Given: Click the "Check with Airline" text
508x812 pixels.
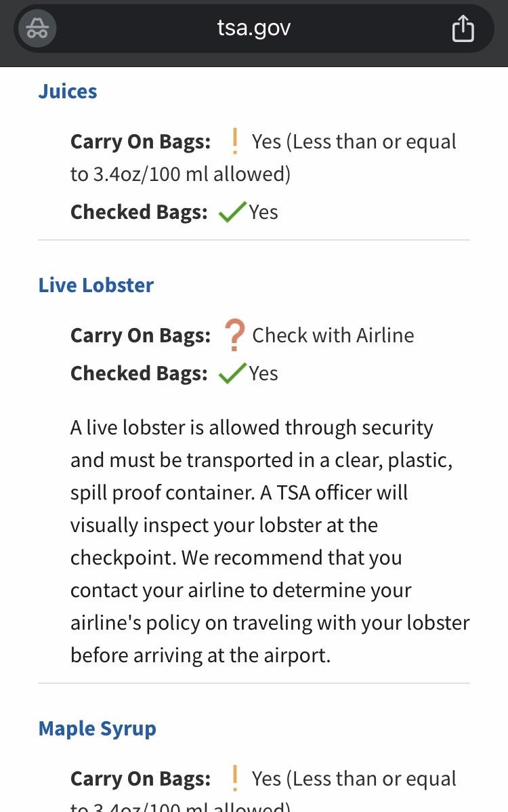Looking at the screenshot, I should pyautogui.click(x=333, y=336).
